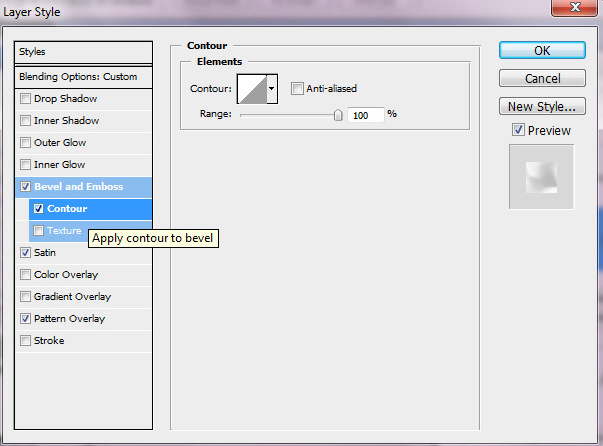603x446 pixels.
Task: Enable the Drop Shadow checkbox
Action: click(x=25, y=99)
